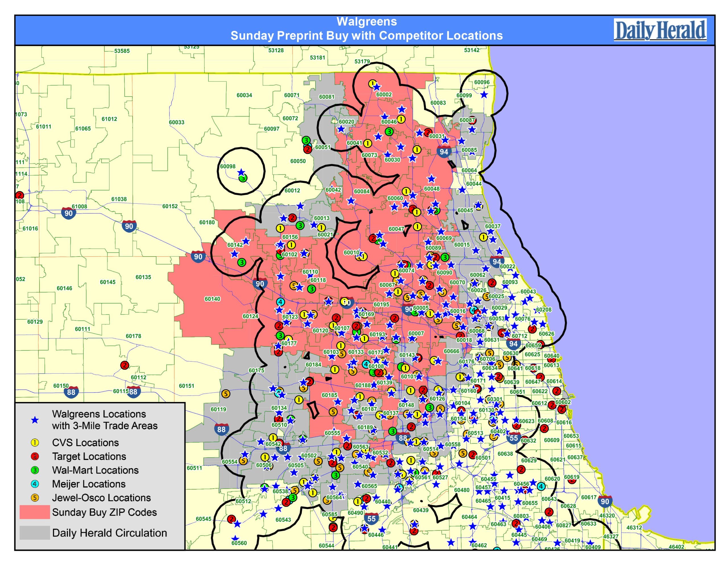
Task: Click the Walgreens blue star legend icon
Action: coord(35,420)
